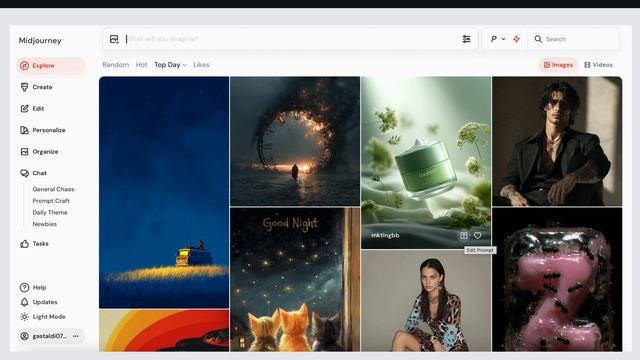Like the green jar image with heart

[478, 236]
